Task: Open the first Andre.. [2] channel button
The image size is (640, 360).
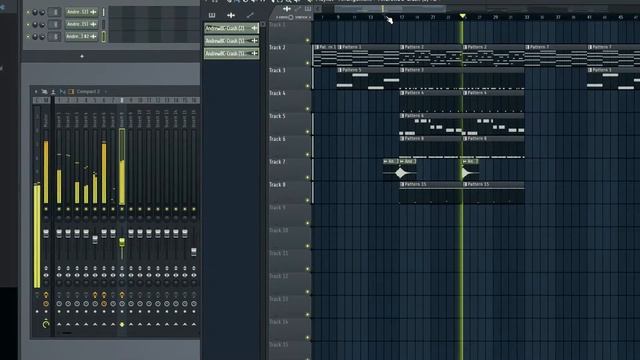Action: click(82, 12)
